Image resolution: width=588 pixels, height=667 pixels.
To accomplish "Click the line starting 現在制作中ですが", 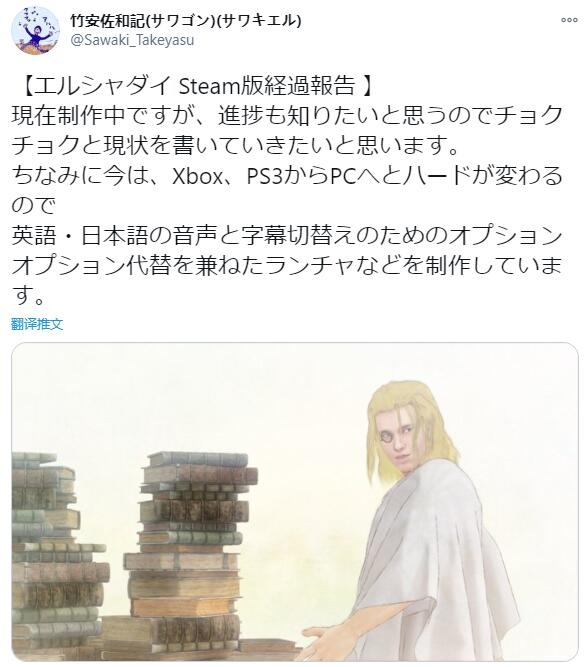I will (x=287, y=115).
